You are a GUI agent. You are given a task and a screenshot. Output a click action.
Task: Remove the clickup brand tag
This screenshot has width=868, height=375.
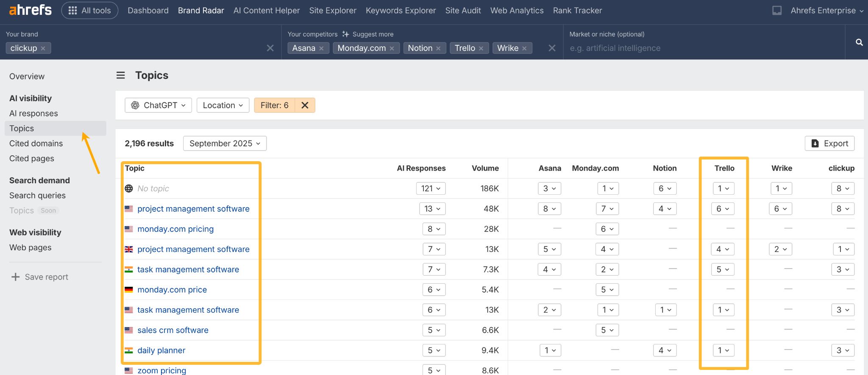coord(43,48)
